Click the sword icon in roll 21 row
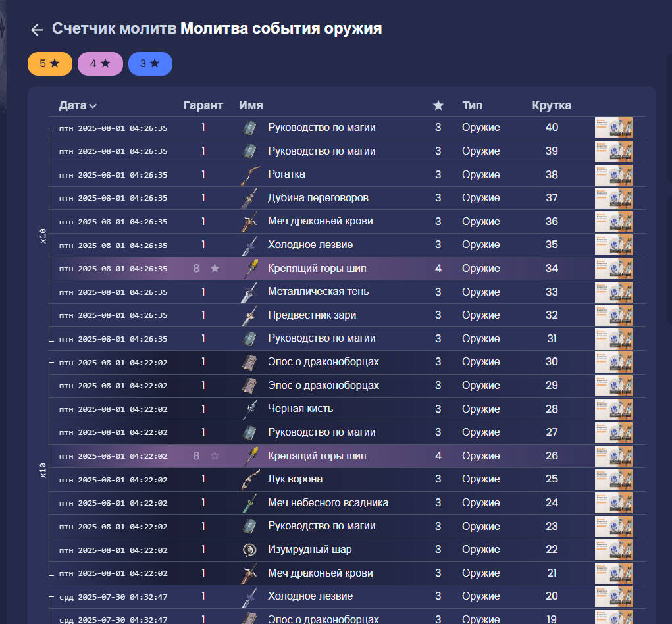The image size is (672, 624). [x=249, y=573]
